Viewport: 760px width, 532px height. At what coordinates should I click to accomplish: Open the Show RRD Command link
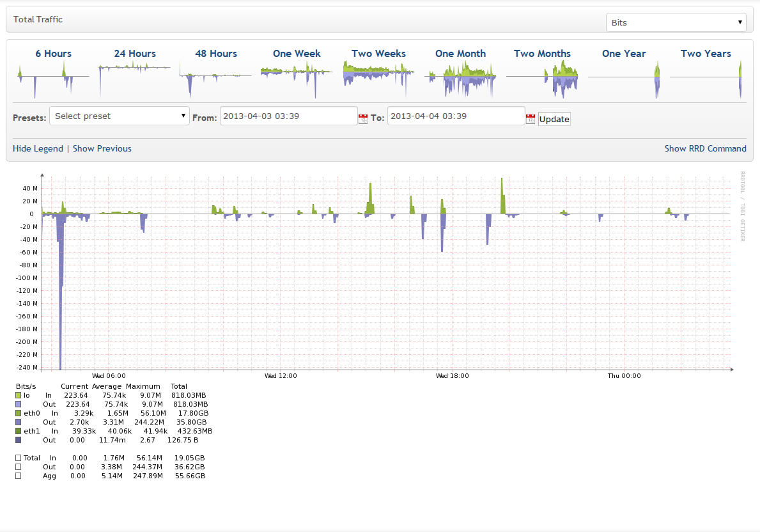click(705, 148)
